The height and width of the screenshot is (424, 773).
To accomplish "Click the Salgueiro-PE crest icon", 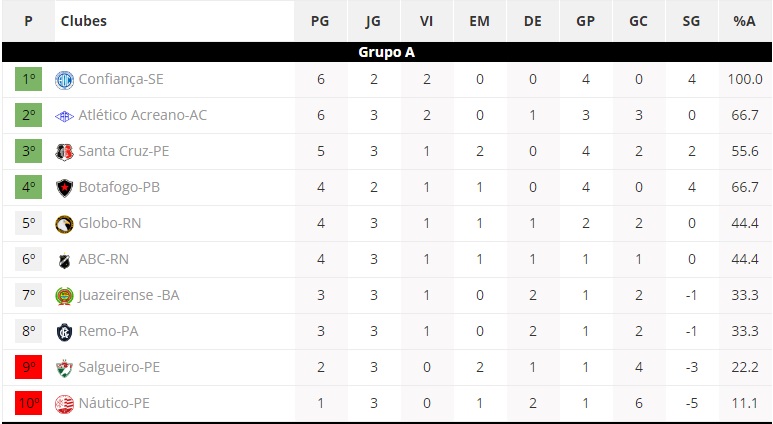I will 64,368.
